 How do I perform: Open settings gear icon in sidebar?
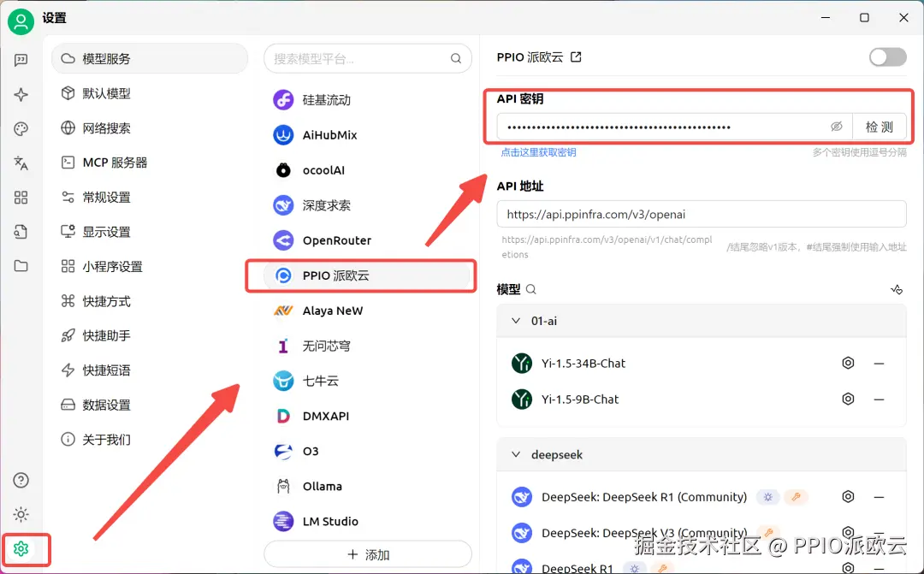[x=21, y=549]
